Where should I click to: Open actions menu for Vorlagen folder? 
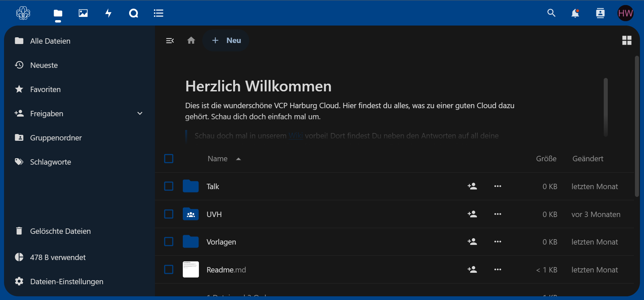[498, 242]
